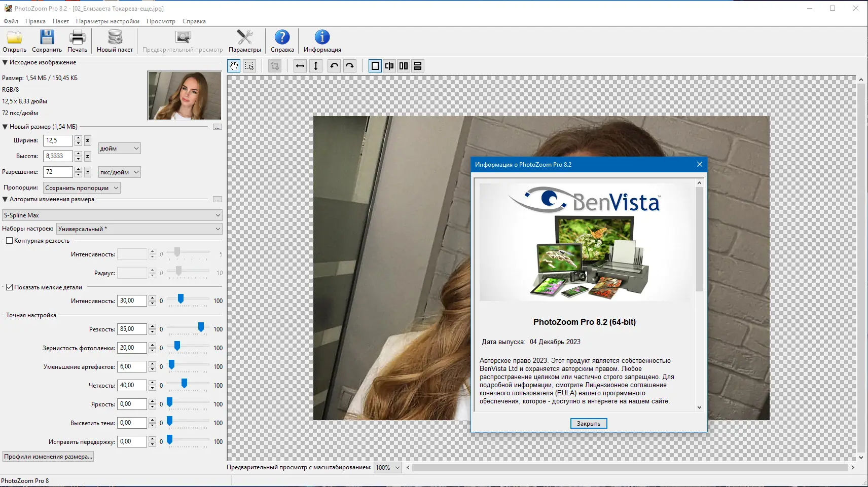Select the rectangular selection tool

[x=249, y=66]
